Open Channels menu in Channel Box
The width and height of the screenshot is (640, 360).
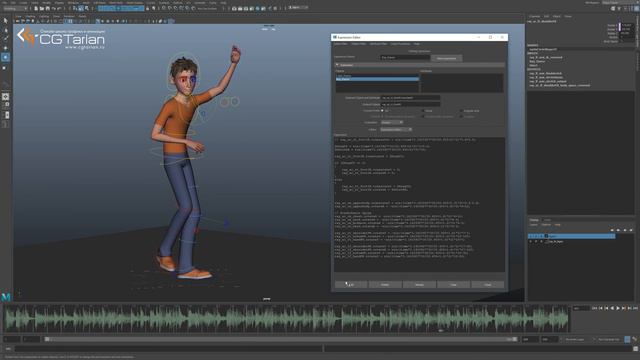[534, 16]
